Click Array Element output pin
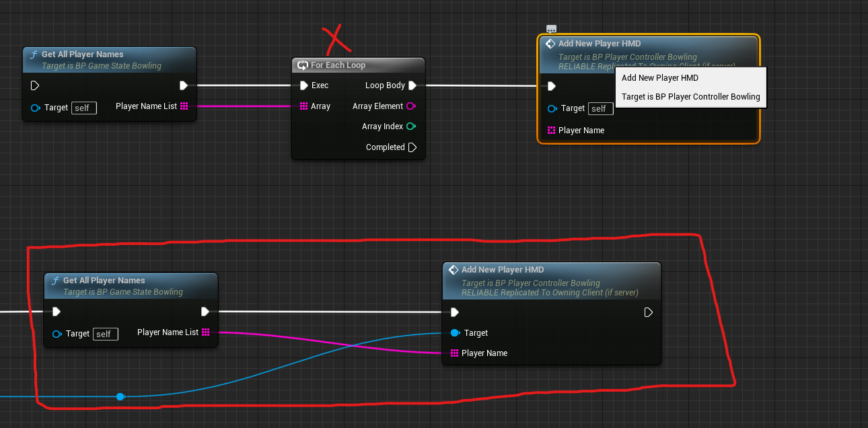This screenshot has width=868, height=428. pyautogui.click(x=411, y=106)
